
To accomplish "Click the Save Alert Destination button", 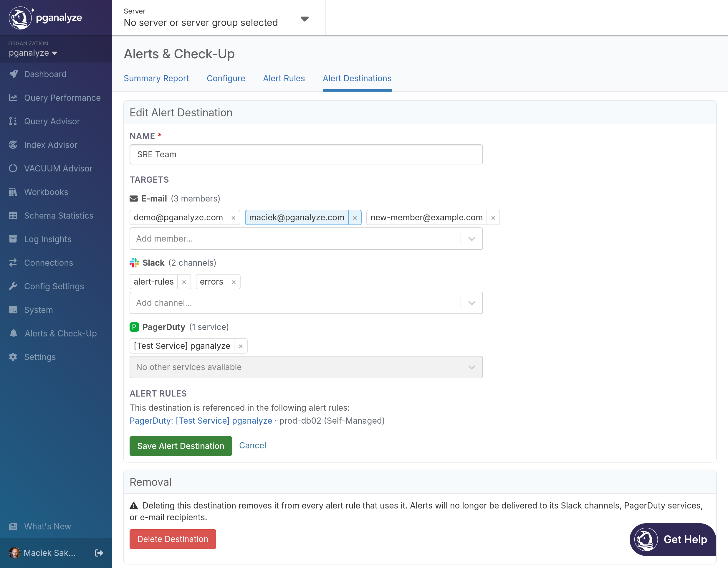I will pyautogui.click(x=181, y=446).
